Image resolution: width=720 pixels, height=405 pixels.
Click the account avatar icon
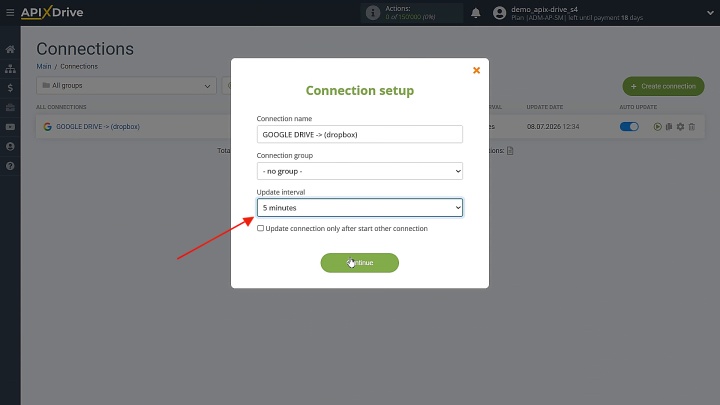tap(499, 13)
